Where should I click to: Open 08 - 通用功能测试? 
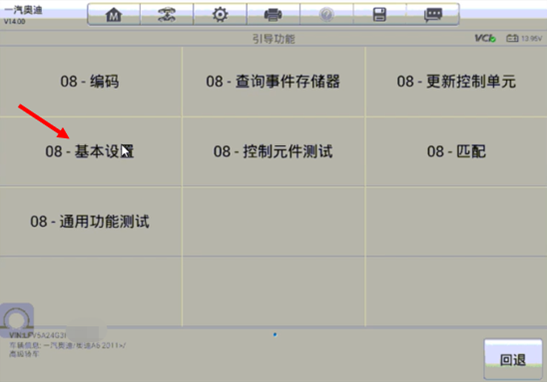(90, 222)
